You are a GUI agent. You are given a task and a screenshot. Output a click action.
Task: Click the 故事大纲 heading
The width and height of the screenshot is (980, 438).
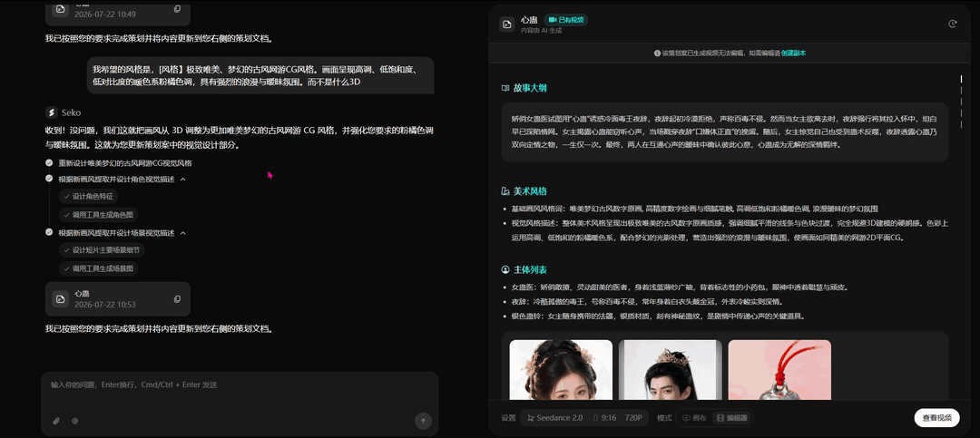coord(530,88)
